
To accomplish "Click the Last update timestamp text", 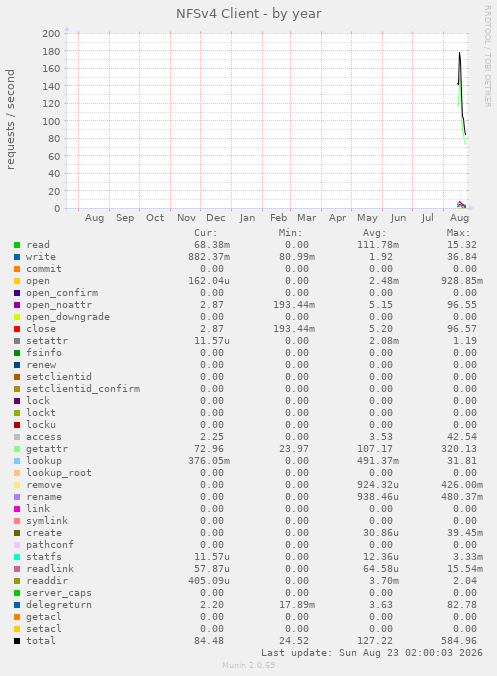I will pyautogui.click(x=372, y=653).
